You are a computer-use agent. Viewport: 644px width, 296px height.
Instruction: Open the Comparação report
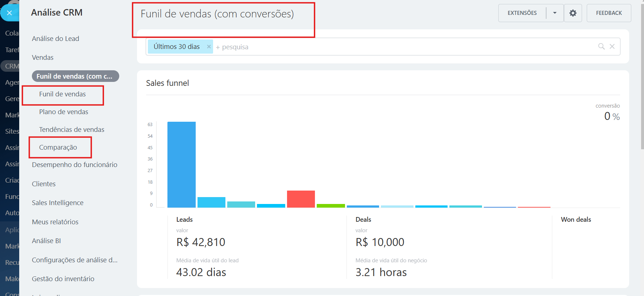click(x=58, y=147)
